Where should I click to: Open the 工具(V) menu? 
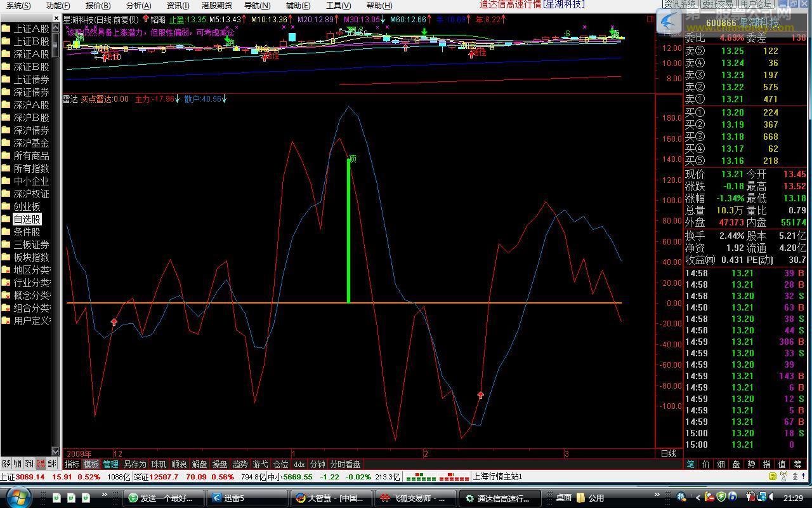(338, 6)
